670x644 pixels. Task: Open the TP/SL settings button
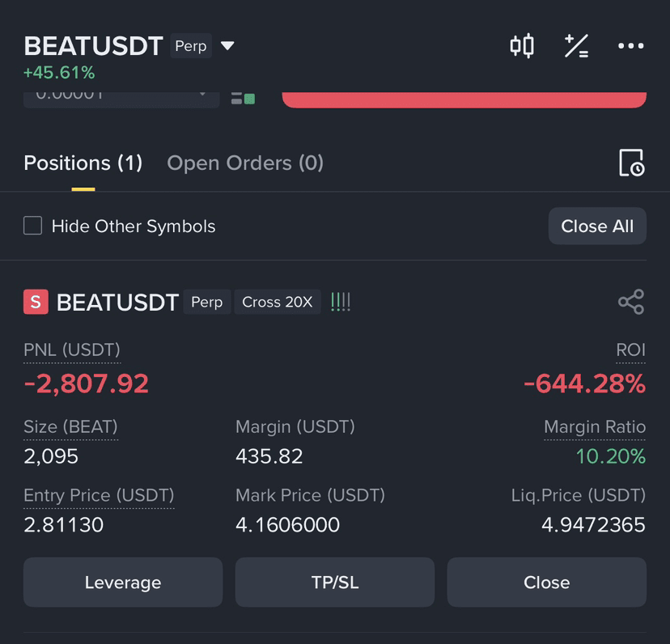pos(335,582)
